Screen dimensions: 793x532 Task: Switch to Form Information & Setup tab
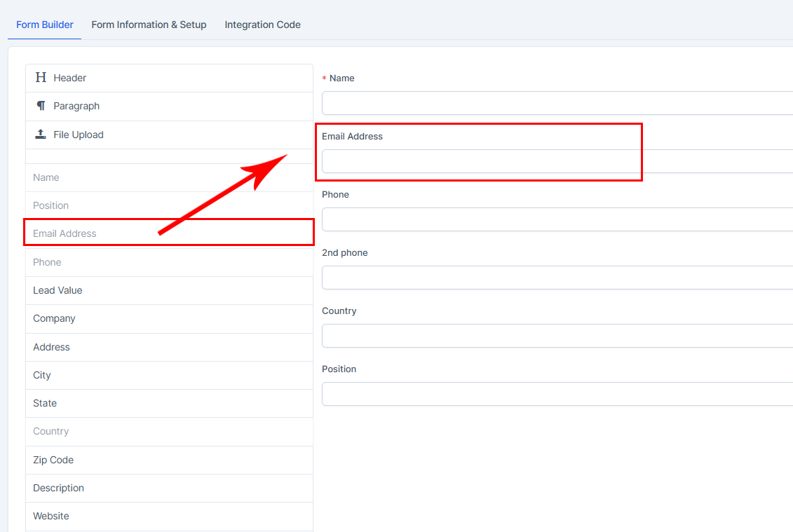pyautogui.click(x=149, y=25)
